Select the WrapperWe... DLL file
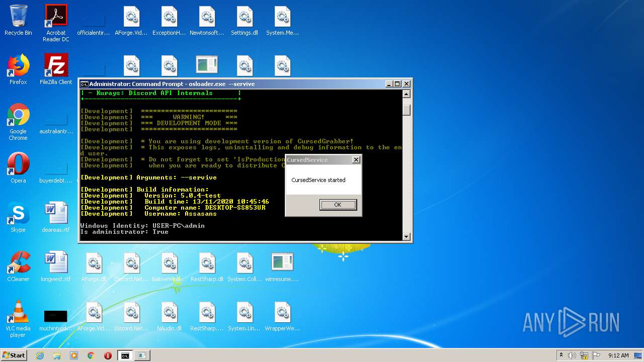The height and width of the screenshot is (362, 644). (x=282, y=316)
